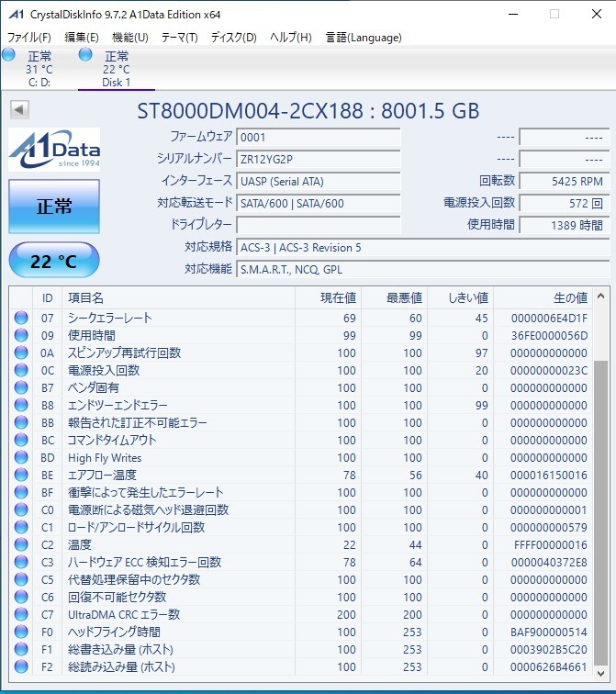Click the シリアルナンバー field ZR12YG2P
The image size is (616, 694).
319,160
